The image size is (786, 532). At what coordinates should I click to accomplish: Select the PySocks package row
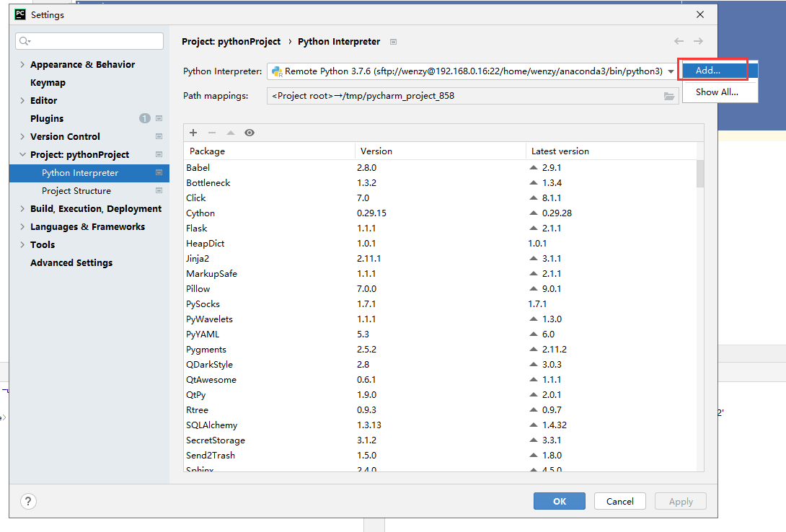[x=440, y=304]
